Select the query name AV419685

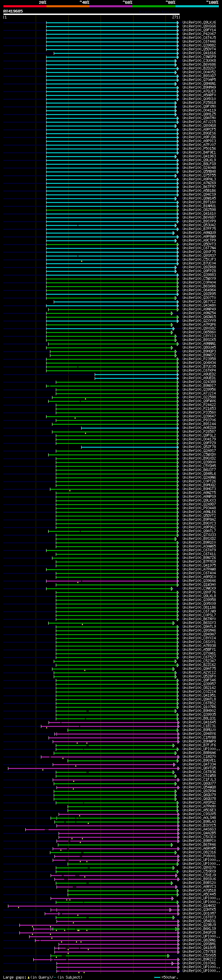click(x=13, y=11)
